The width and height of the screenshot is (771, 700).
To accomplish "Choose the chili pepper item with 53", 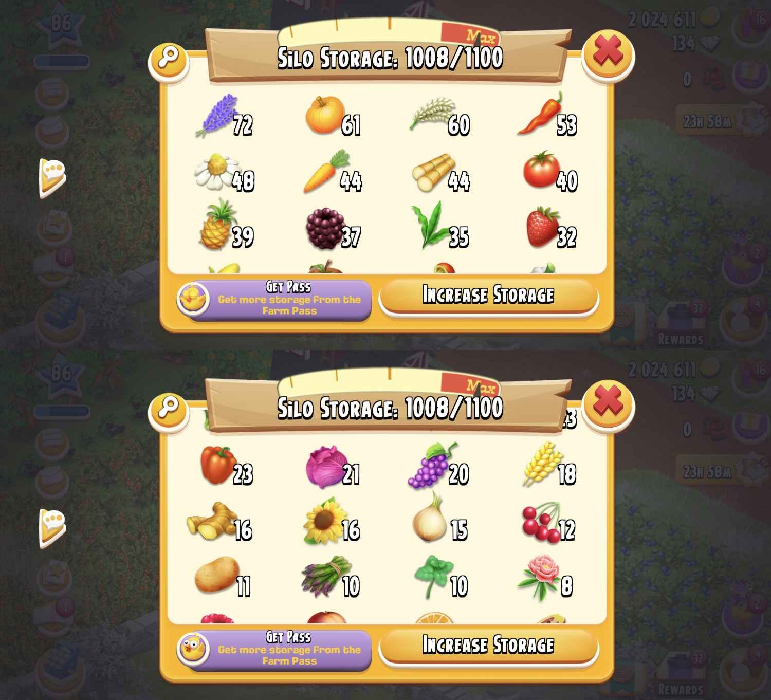I will [x=547, y=115].
